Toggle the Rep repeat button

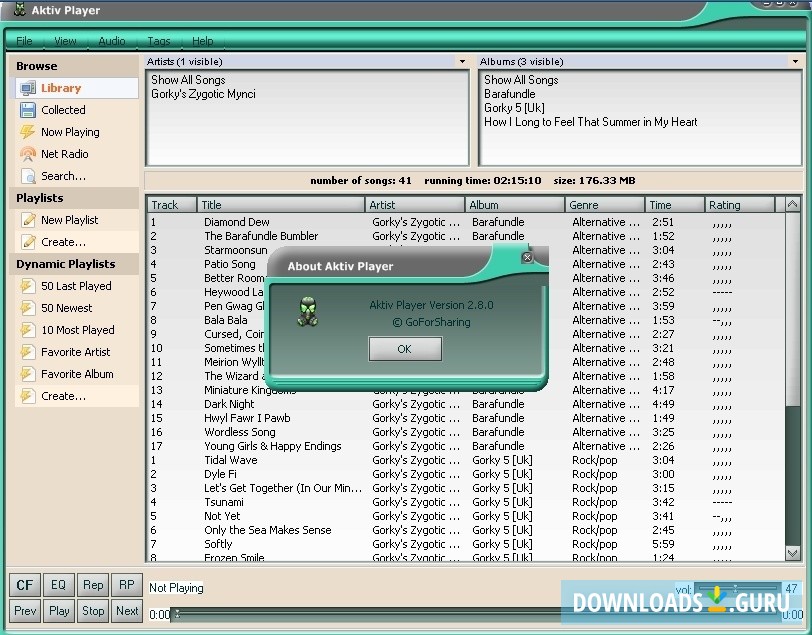[x=93, y=585]
